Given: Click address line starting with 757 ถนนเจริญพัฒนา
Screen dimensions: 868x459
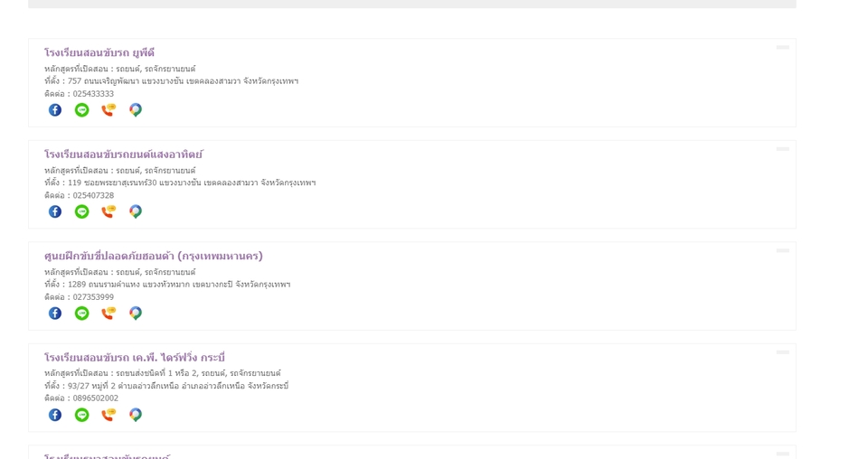Looking at the screenshot, I should coord(172,81).
